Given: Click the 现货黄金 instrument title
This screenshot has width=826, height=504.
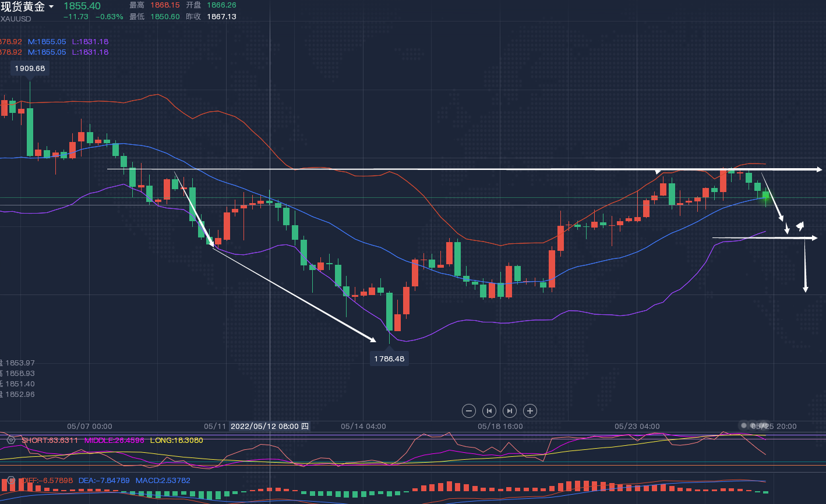Looking at the screenshot, I should coord(23,7).
